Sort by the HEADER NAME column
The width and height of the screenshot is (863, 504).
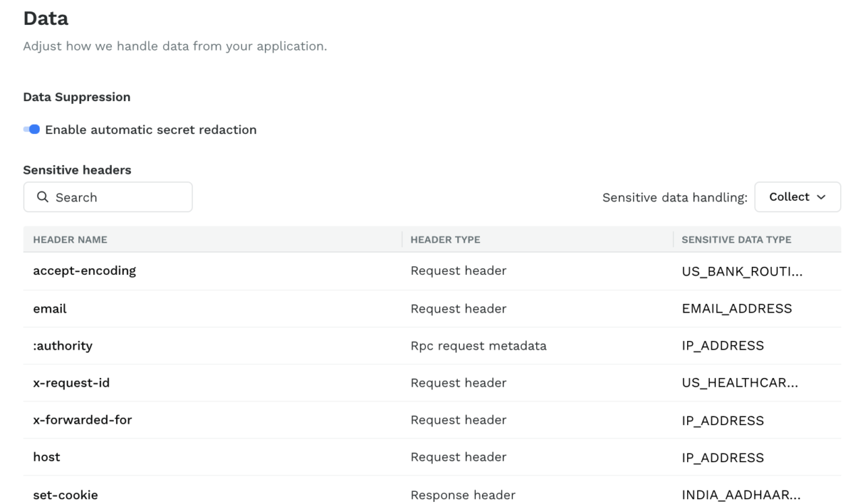click(x=65, y=239)
